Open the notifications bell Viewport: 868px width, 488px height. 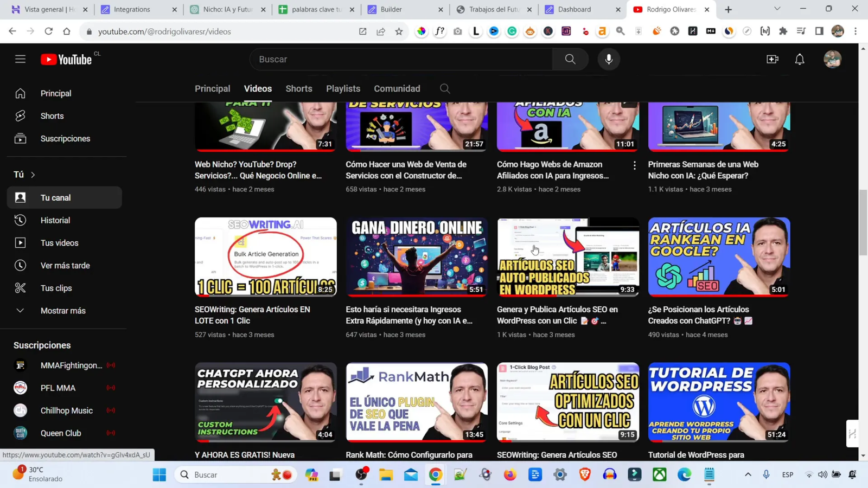pyautogui.click(x=800, y=59)
